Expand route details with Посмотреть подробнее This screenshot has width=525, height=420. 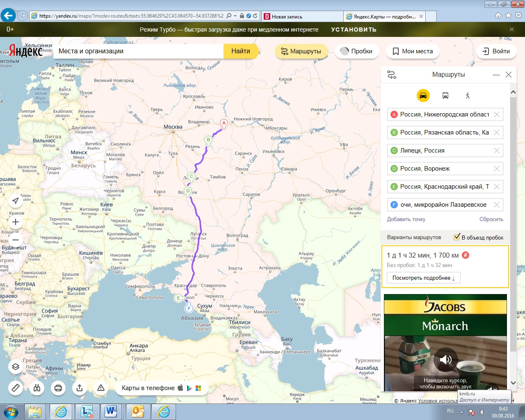point(424,278)
